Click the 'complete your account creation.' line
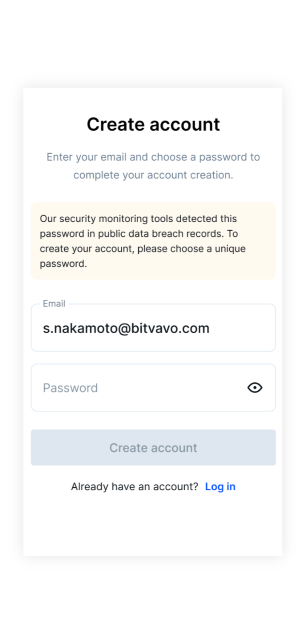 [x=153, y=175]
